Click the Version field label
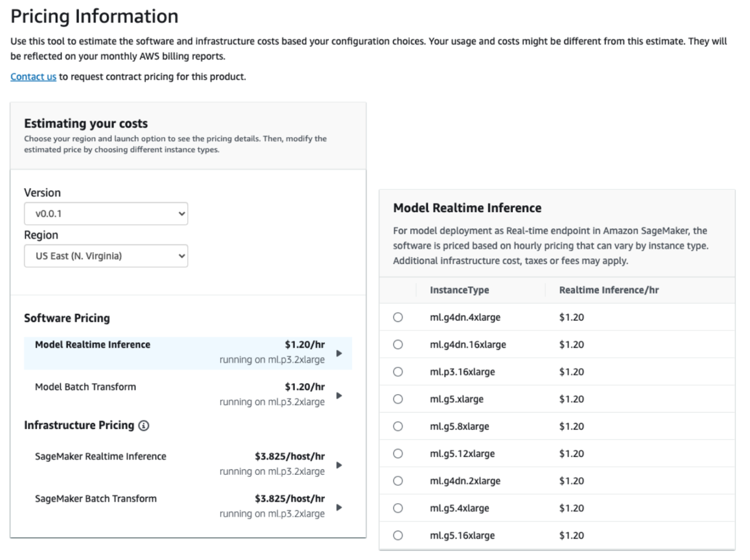 pos(43,193)
